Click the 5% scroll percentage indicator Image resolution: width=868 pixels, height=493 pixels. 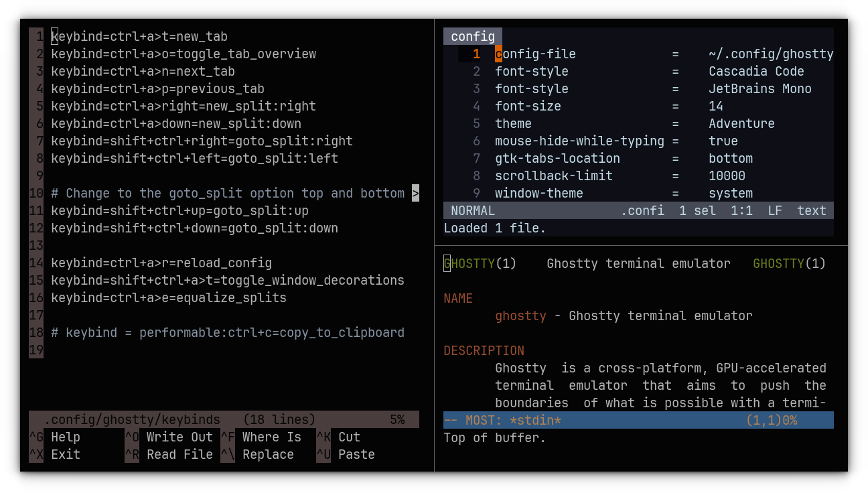(x=397, y=419)
